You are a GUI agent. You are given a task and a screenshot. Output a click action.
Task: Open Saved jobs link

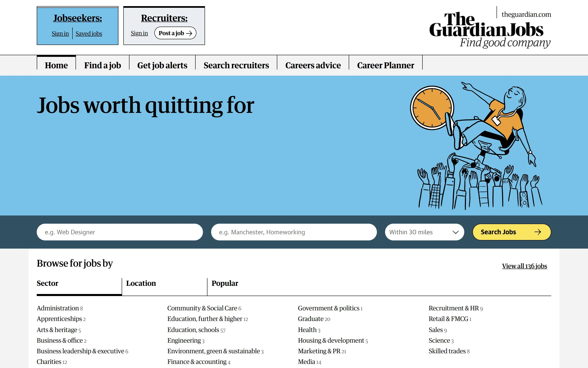(x=89, y=34)
